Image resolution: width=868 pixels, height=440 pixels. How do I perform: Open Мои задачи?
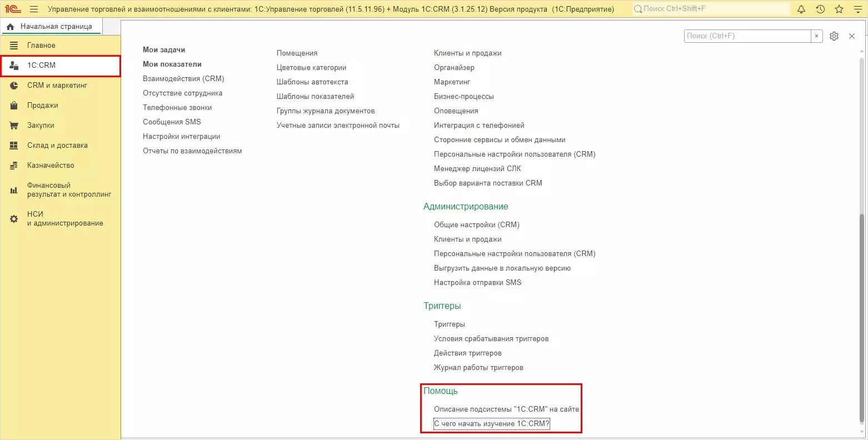(x=164, y=50)
